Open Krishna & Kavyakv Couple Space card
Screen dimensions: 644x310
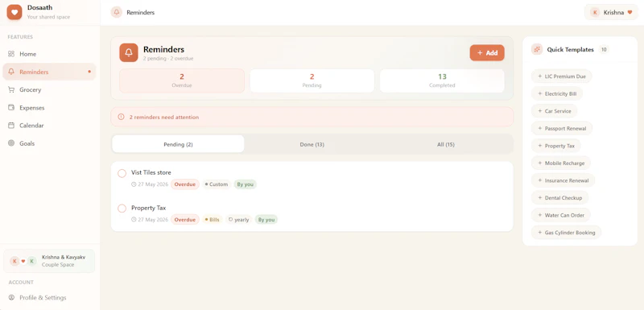click(49, 261)
